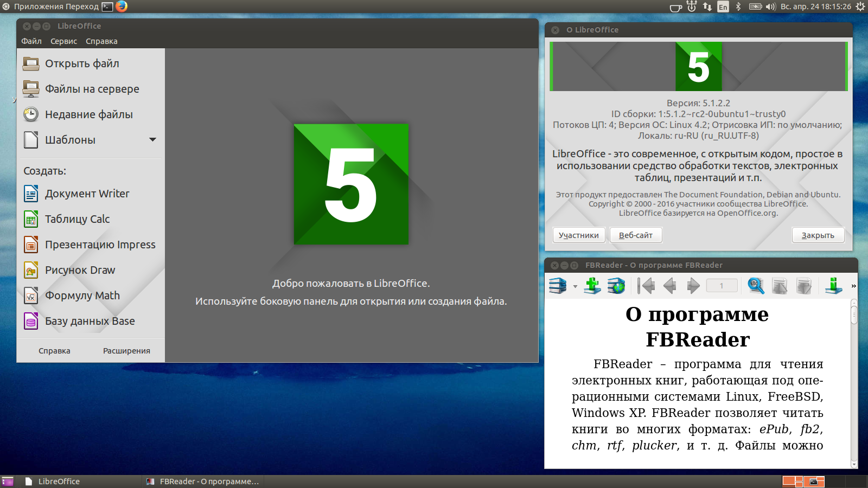Click the page number field in FBReader
The image size is (868, 488).
click(722, 286)
